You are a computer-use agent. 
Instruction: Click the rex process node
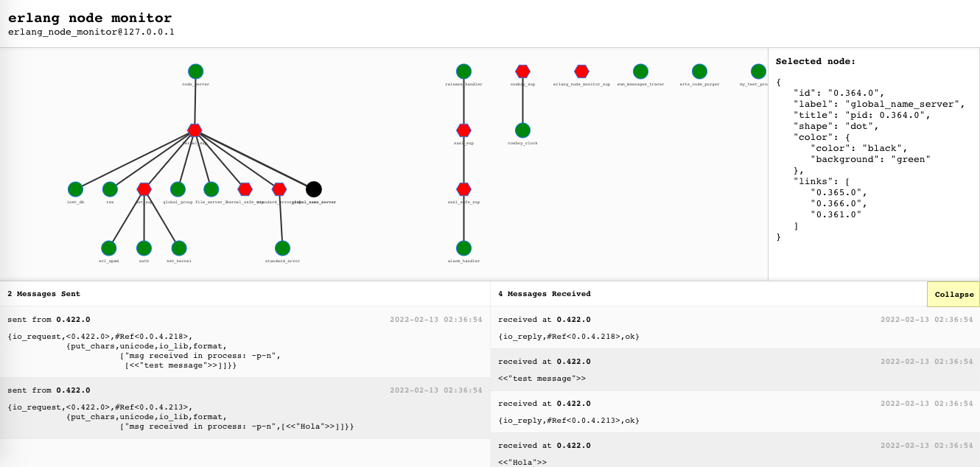[110, 189]
